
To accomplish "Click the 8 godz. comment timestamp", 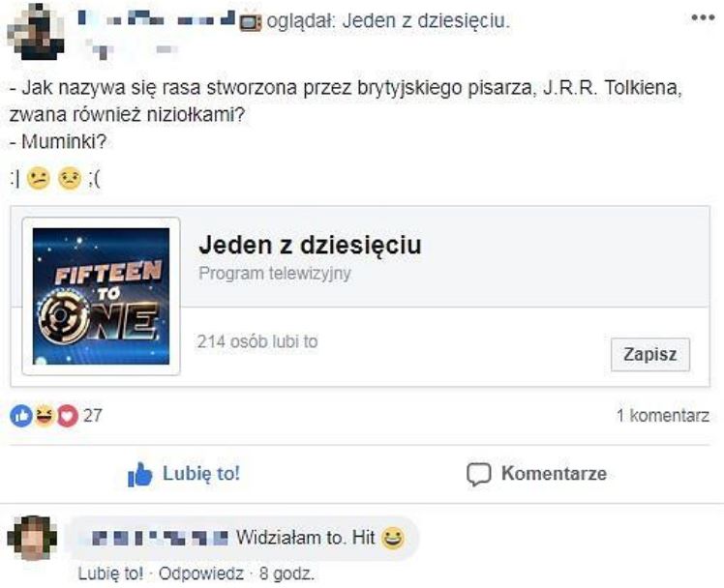I will click(x=287, y=574).
